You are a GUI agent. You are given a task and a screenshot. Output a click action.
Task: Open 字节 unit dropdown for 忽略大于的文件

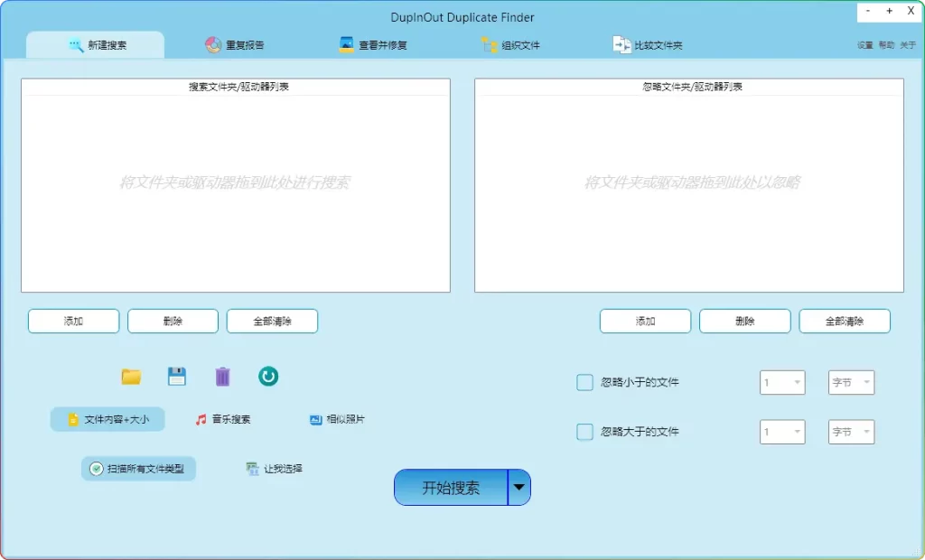pyautogui.click(x=851, y=432)
